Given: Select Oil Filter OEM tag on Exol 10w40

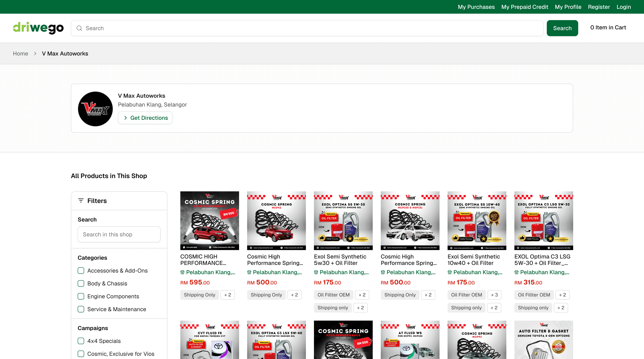Looking at the screenshot, I should [466, 295].
